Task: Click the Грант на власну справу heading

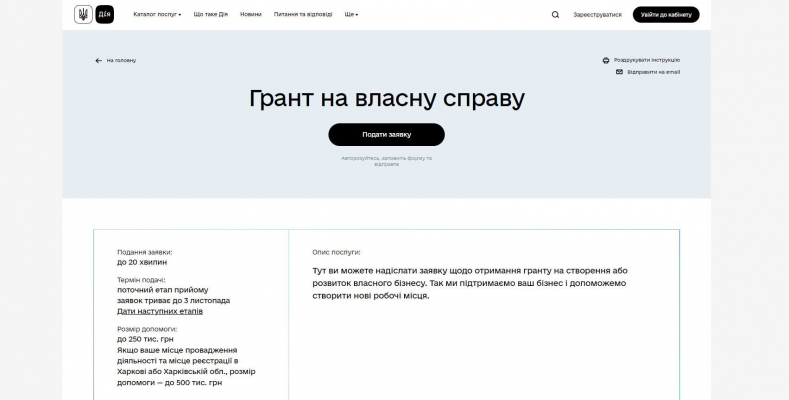Action: (x=386, y=99)
